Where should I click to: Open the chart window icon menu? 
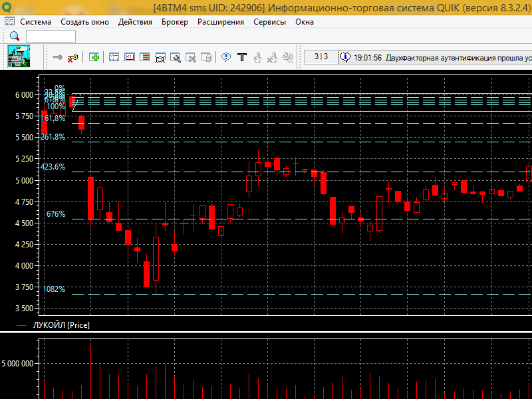pyautogui.click(x=9, y=22)
